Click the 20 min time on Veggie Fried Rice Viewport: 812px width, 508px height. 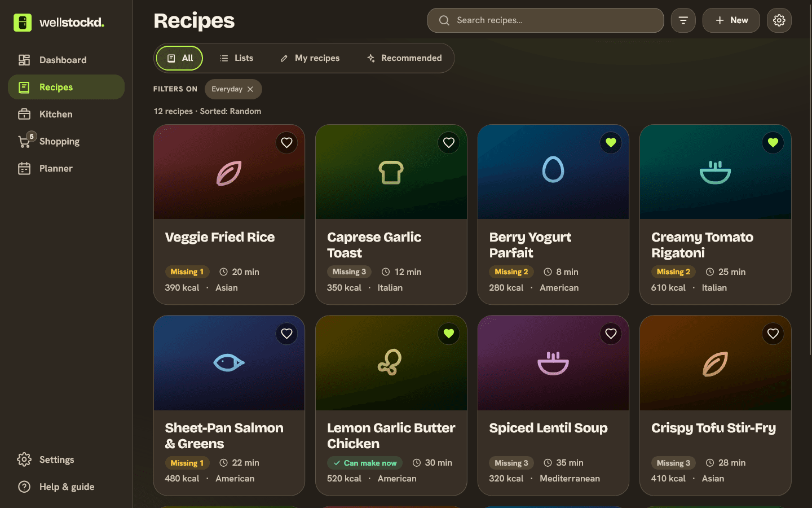pos(239,272)
